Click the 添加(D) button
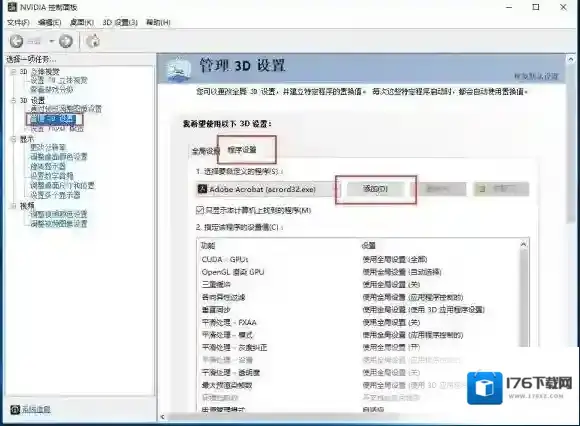Image resolution: width=580 pixels, height=426 pixels. 375,189
